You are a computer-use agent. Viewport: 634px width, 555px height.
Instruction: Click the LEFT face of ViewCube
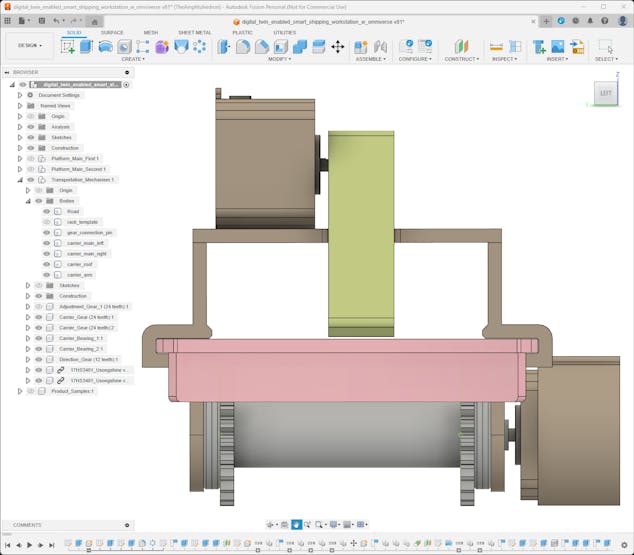[605, 94]
